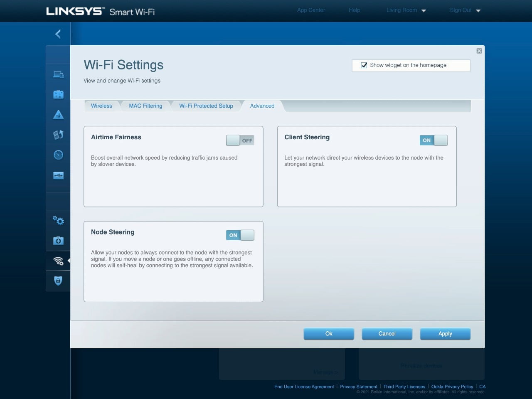The width and height of the screenshot is (532, 399).
Task: Collapse the sidebar with the back chevron
Action: pyautogui.click(x=58, y=34)
